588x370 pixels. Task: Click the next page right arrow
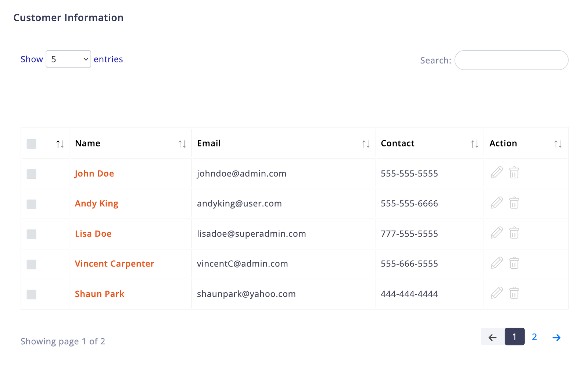pos(556,337)
